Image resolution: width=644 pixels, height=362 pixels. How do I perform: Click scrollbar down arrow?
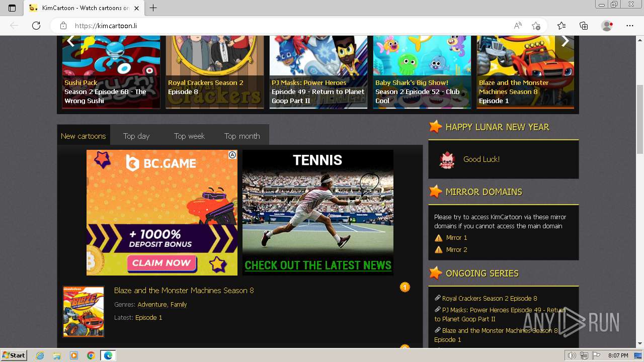[x=640, y=344]
